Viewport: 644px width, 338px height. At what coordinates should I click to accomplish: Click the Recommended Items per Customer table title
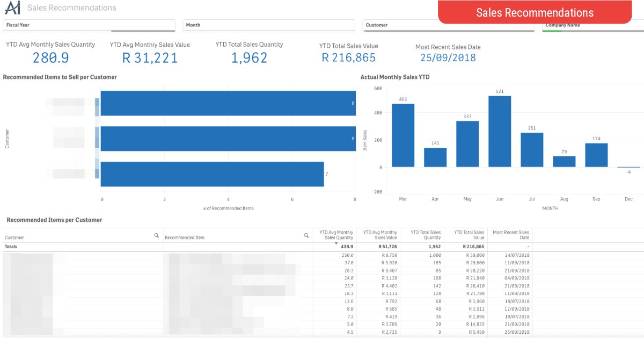(54, 220)
